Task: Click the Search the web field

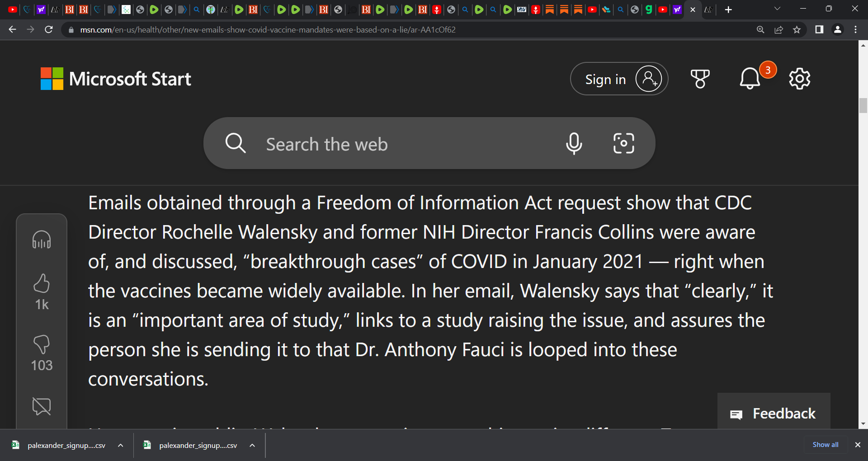Action: pos(429,144)
